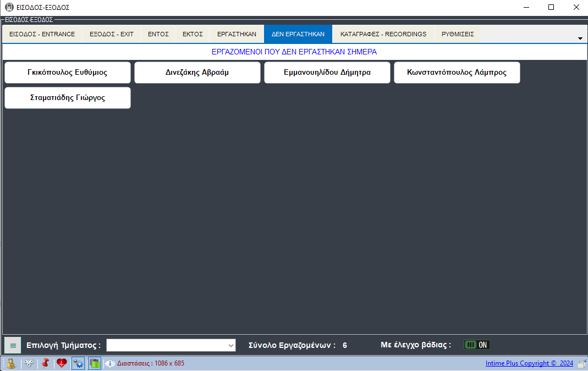Select the ΕΡΓΑΣΤΗΚΑΝ tab

(237, 34)
